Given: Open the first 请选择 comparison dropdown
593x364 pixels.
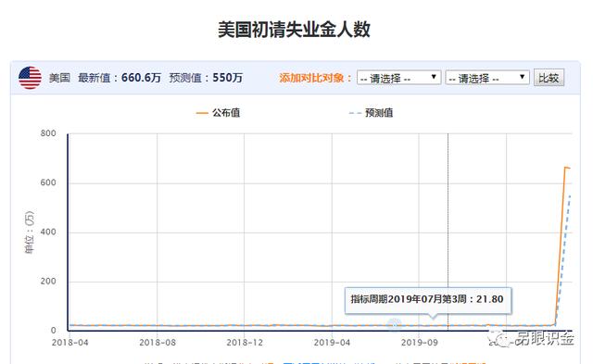Looking at the screenshot, I should pos(398,78).
